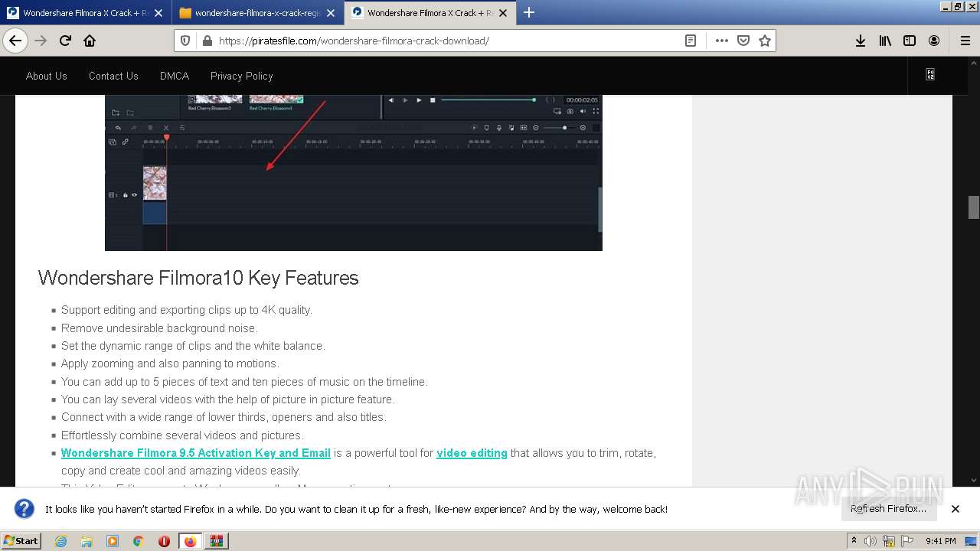
Task: Open the Firefox home page
Action: pos(90,41)
